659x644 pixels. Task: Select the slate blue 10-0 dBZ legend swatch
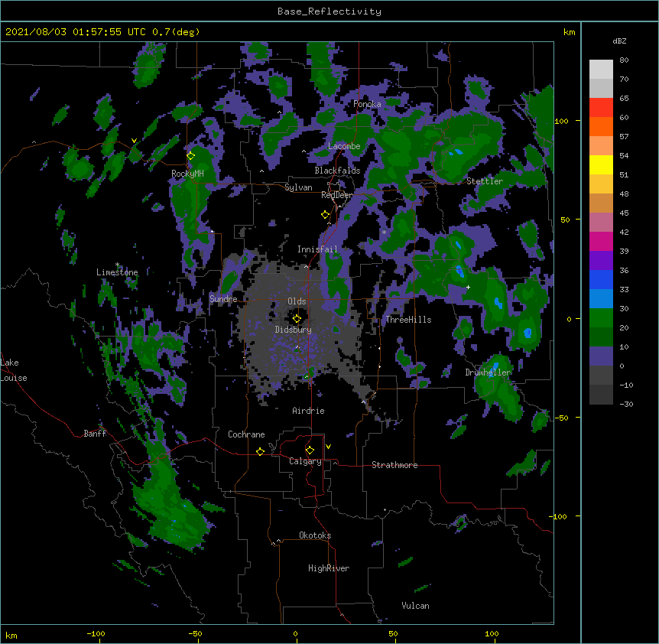601,356
